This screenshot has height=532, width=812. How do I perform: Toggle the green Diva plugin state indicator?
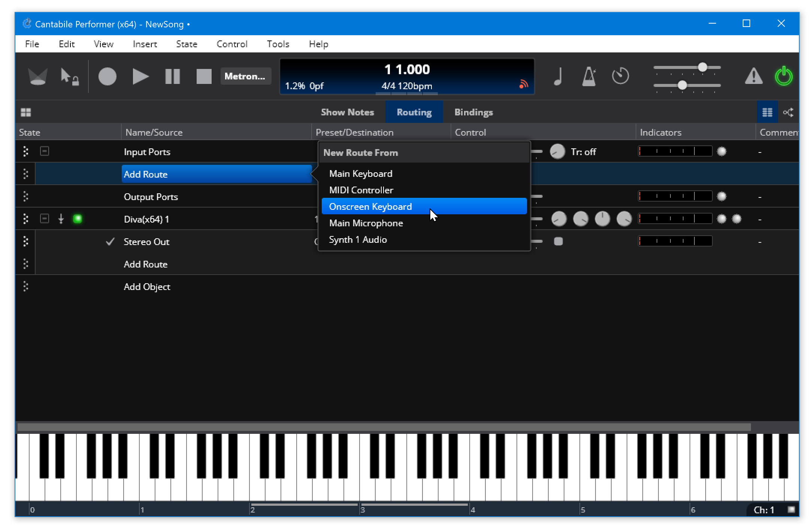78,218
